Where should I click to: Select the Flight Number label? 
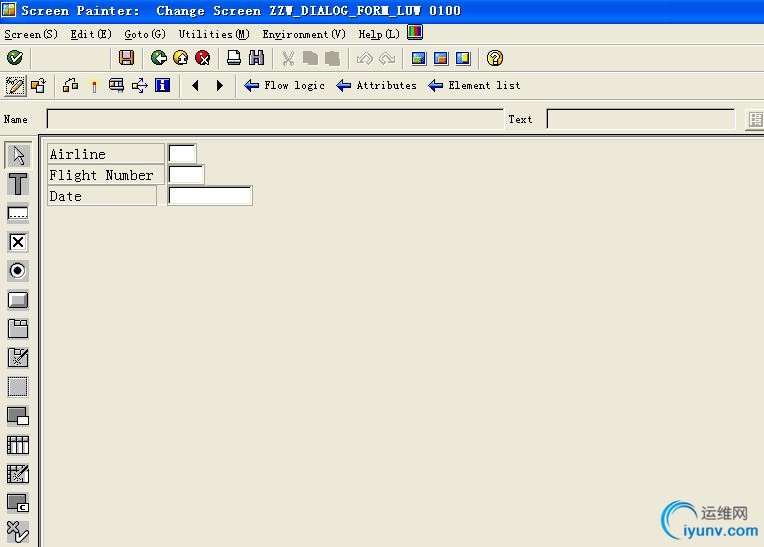tap(106, 174)
